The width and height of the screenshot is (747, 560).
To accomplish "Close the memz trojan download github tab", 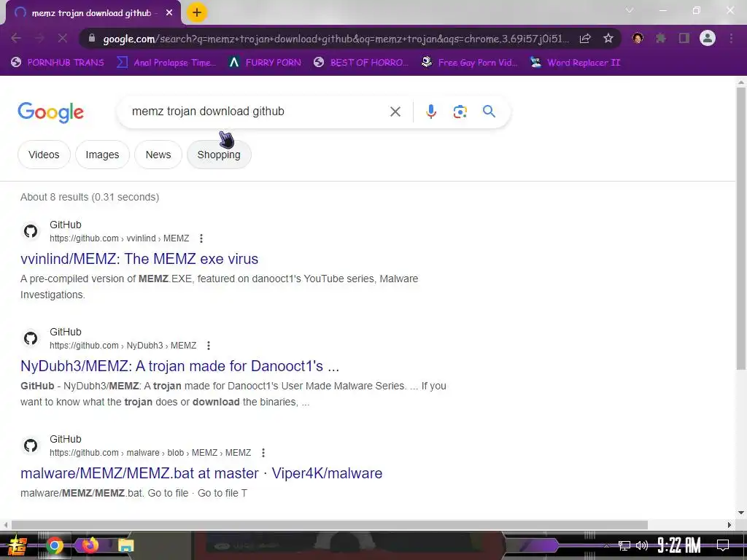I will click(x=169, y=13).
